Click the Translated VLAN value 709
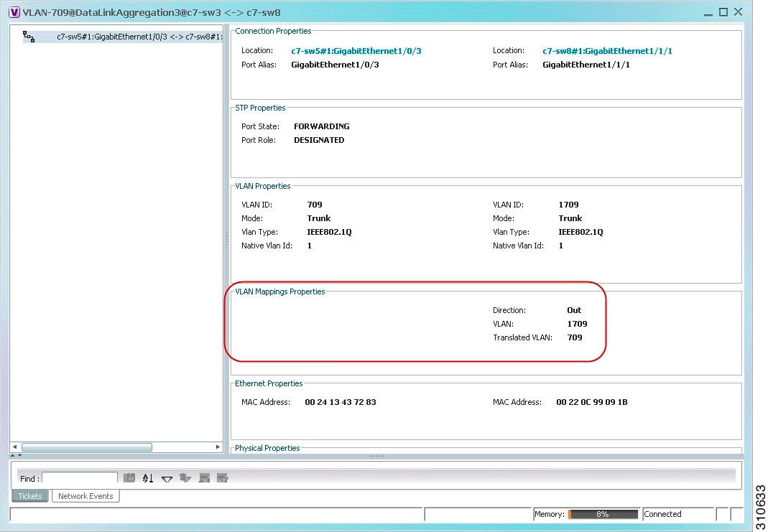Image resolution: width=768 pixels, height=532 pixels. tap(575, 337)
